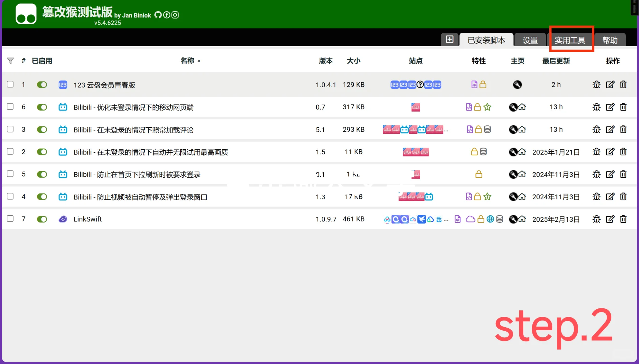Sort by the # column header
Viewport: 639px width, 364px height.
click(24, 61)
